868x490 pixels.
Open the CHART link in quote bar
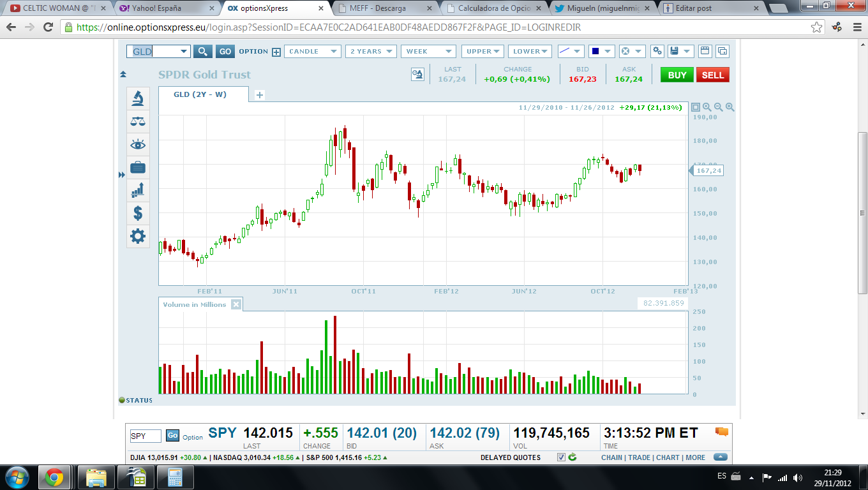(x=668, y=457)
